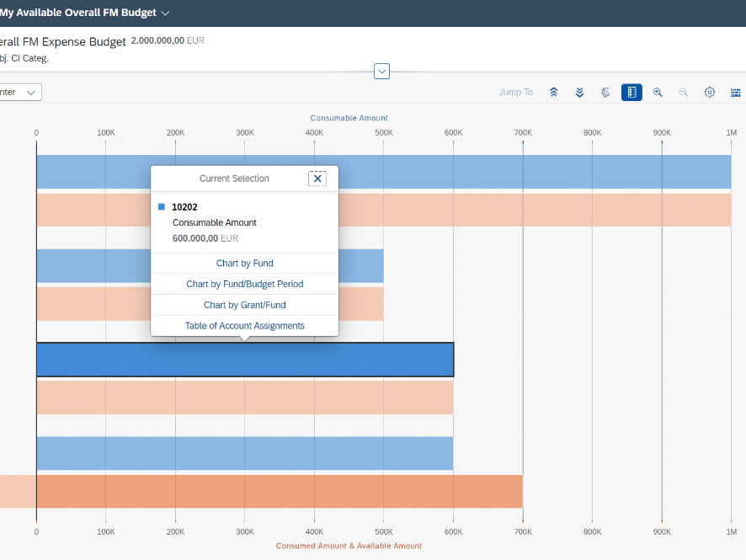Screen dimensions: 746x560
Task: Click the drill up double-chevron icon
Action: pos(553,93)
